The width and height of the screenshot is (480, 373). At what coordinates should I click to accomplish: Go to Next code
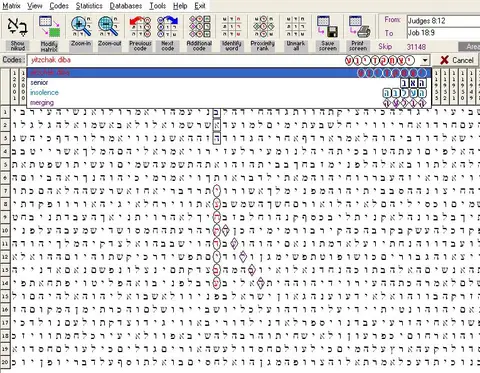click(x=168, y=26)
